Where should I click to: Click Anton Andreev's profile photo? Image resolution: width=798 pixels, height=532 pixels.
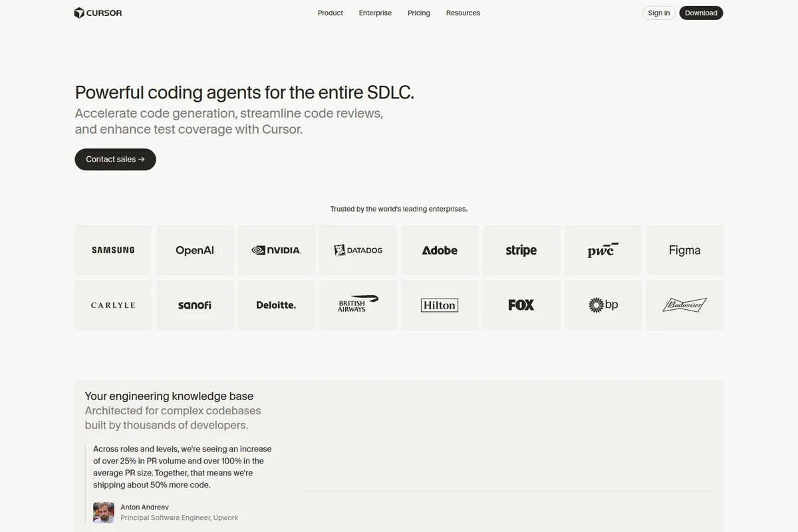click(x=103, y=512)
